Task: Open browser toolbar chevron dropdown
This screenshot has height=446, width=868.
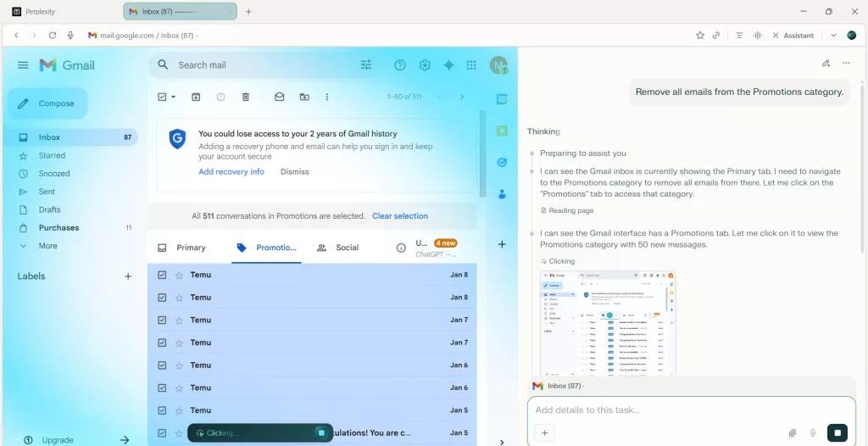Action: 833,35
